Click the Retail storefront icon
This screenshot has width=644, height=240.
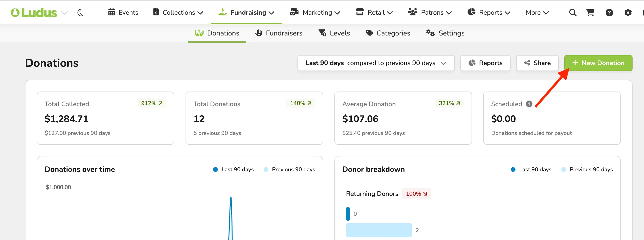(x=359, y=12)
